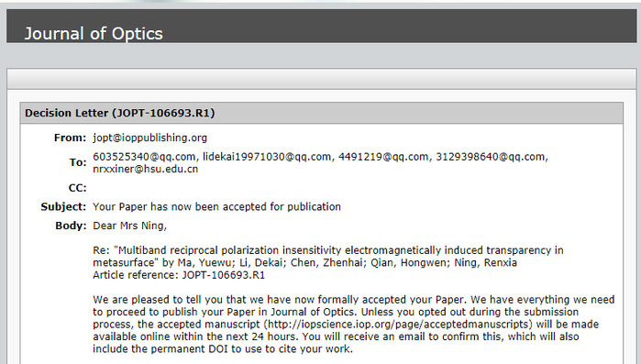Click recipient nrxxiner@hsu.edu.cn
Viewport: 641px width, 364px height.
click(146, 169)
